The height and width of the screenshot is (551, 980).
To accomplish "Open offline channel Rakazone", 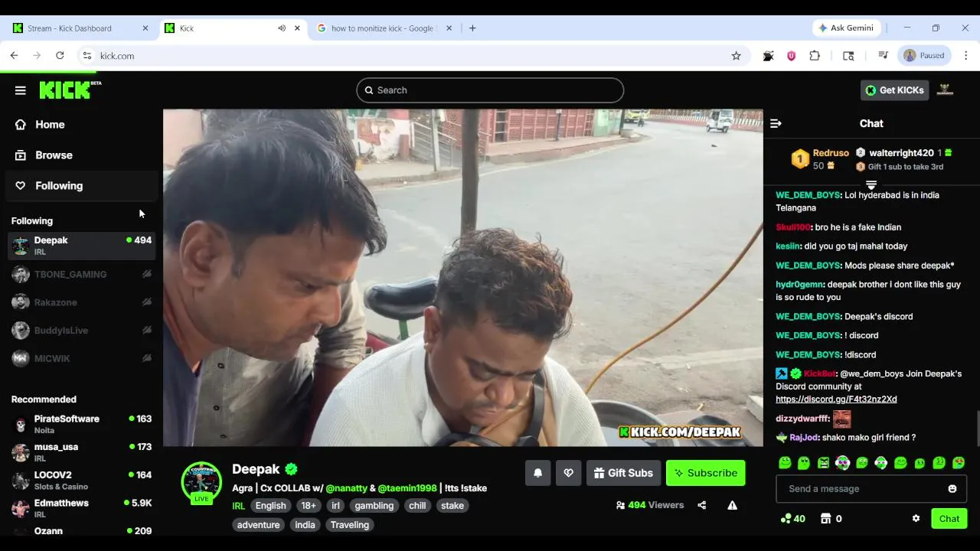I will pyautogui.click(x=82, y=302).
